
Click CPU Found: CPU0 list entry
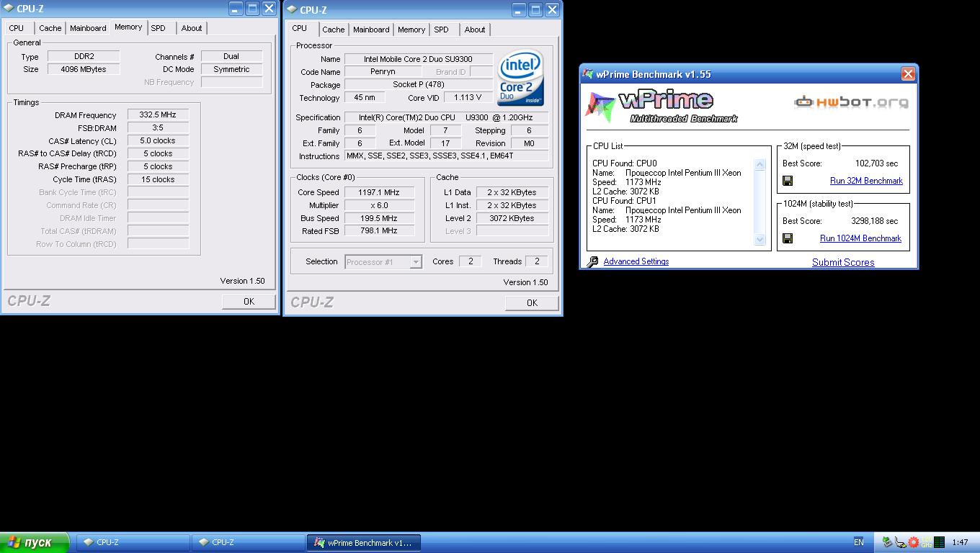[x=625, y=163]
